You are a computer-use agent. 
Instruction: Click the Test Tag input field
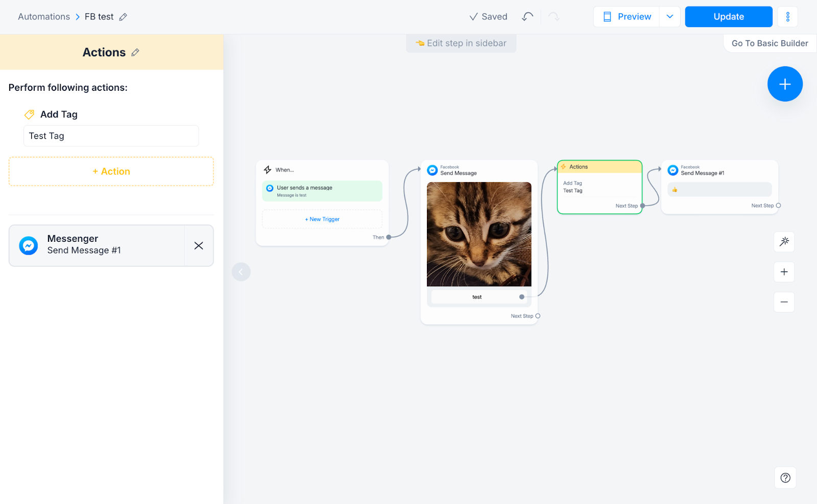pyautogui.click(x=111, y=136)
